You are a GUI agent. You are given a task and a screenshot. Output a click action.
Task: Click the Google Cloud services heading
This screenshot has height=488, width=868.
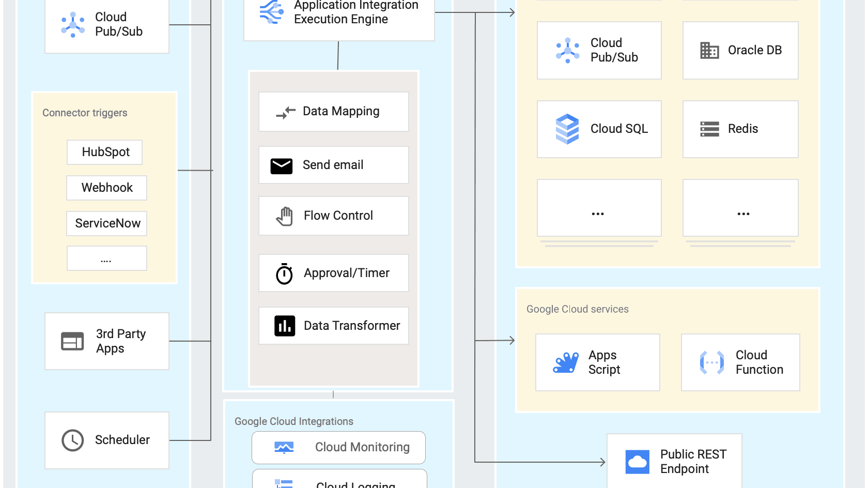[578, 309]
